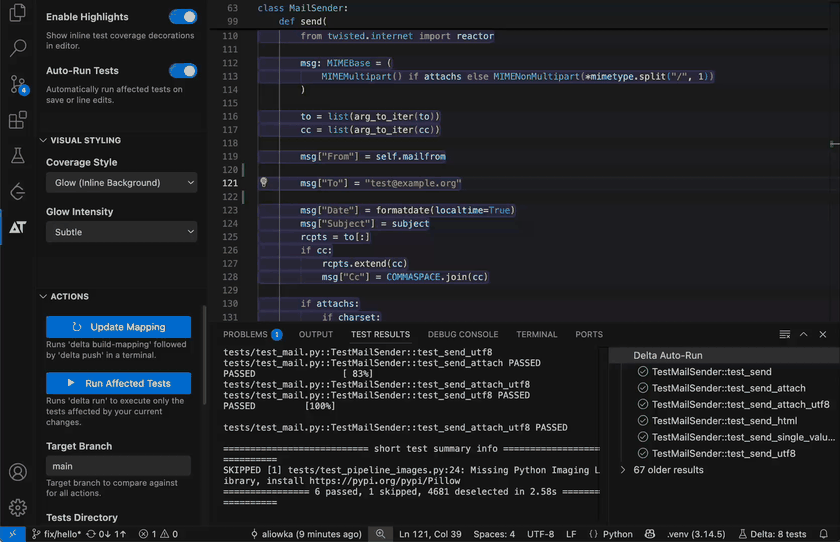Select the Delta Auto-Run results row
Image resolution: width=840 pixels, height=542 pixels.
coord(724,355)
